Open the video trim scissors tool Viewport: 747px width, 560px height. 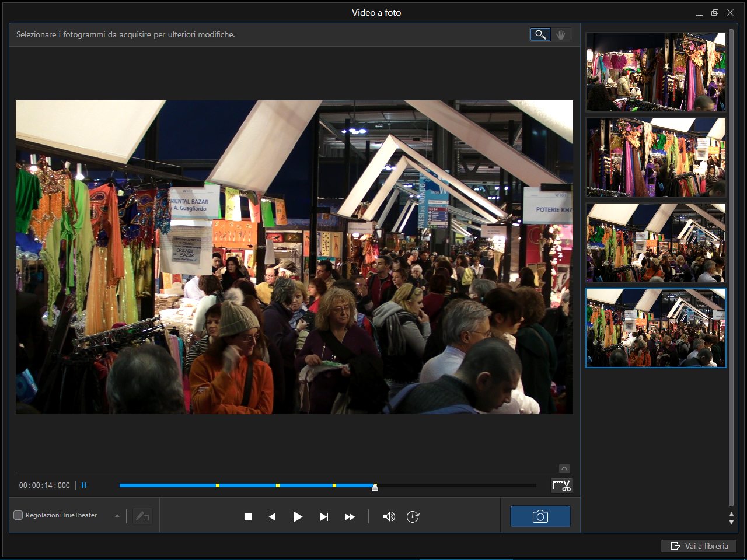[x=561, y=485]
